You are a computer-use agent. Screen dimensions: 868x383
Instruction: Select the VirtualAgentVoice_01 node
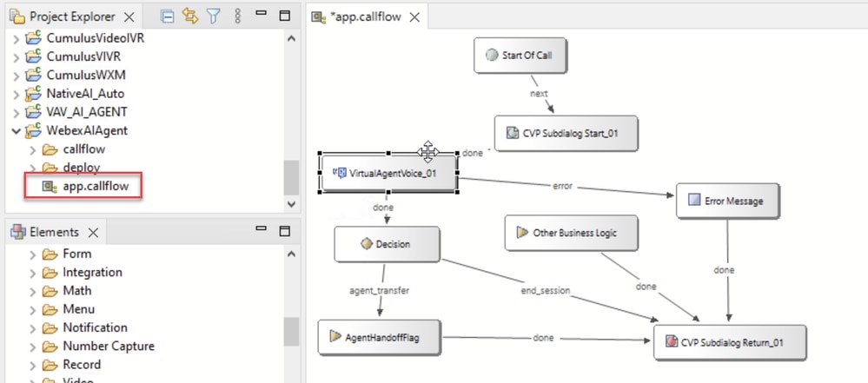click(388, 173)
